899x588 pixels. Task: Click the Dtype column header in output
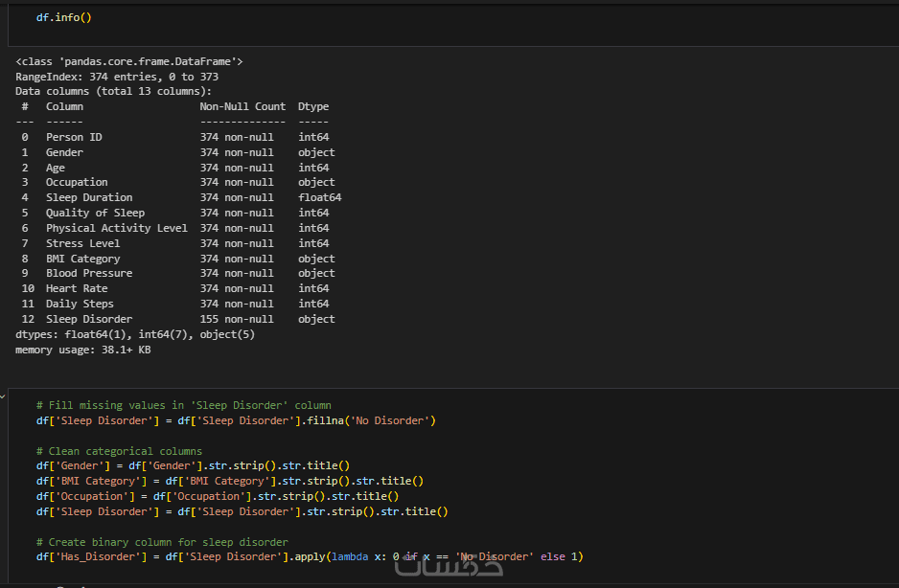[x=312, y=106]
